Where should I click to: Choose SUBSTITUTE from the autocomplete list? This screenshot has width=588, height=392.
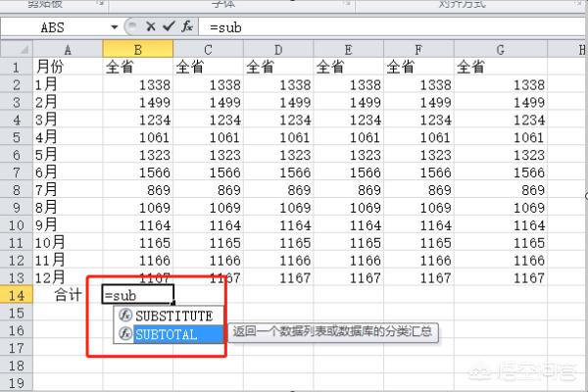pos(172,316)
